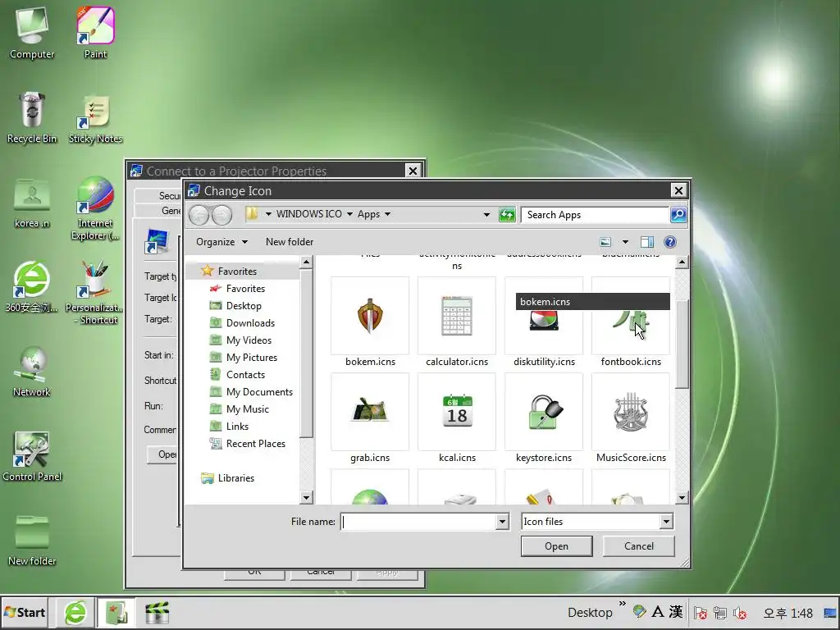Open Links in the navigation pane
Screen dimensions: 840x630
click(x=229, y=427)
